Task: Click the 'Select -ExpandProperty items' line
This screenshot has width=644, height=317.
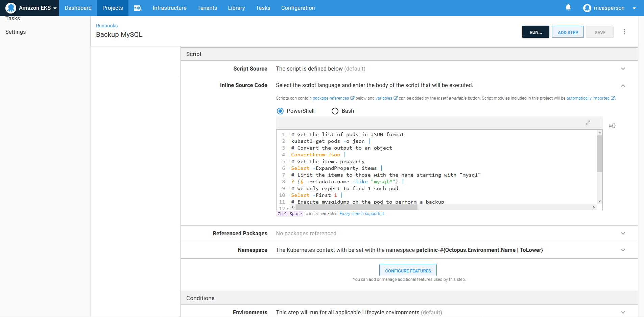Action: (337, 168)
